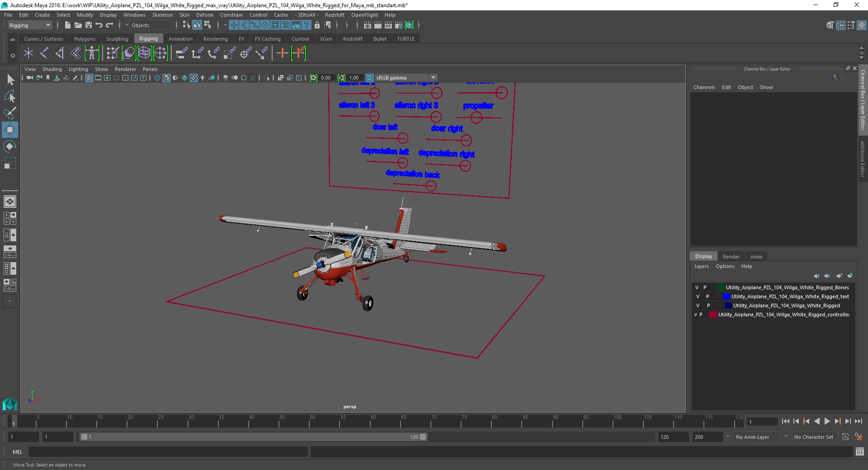Select the Create Joints shelf tool
Viewport: 868px width, 470px height.
(x=44, y=53)
